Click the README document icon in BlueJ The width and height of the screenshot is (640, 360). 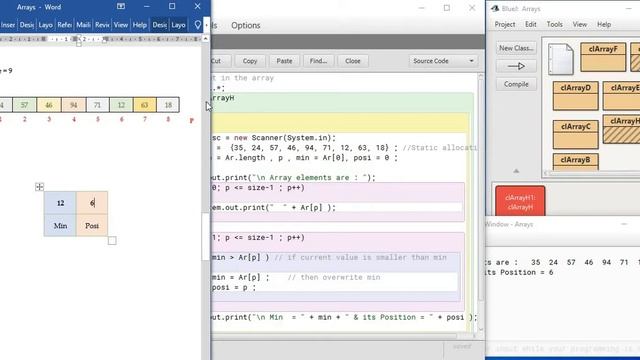pos(561,59)
